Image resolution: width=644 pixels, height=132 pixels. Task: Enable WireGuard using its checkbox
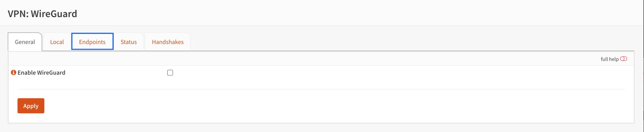click(170, 73)
